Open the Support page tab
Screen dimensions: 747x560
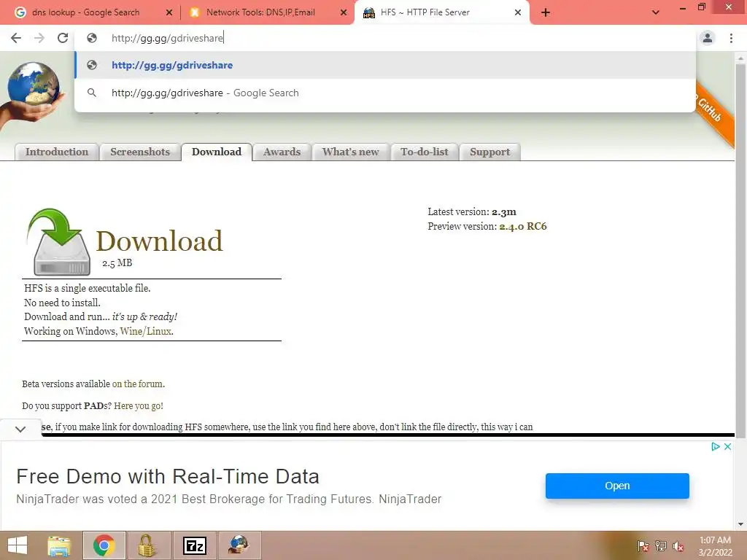click(489, 152)
